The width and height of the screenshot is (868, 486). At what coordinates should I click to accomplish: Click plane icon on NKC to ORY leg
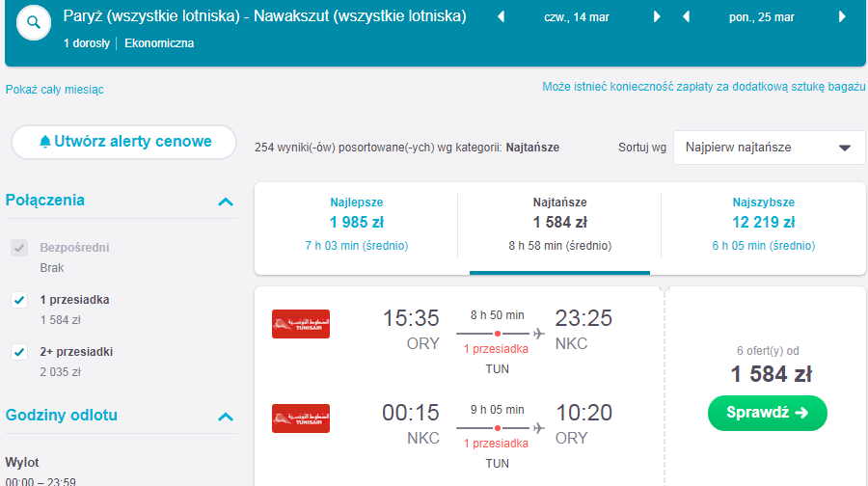pyautogui.click(x=538, y=428)
